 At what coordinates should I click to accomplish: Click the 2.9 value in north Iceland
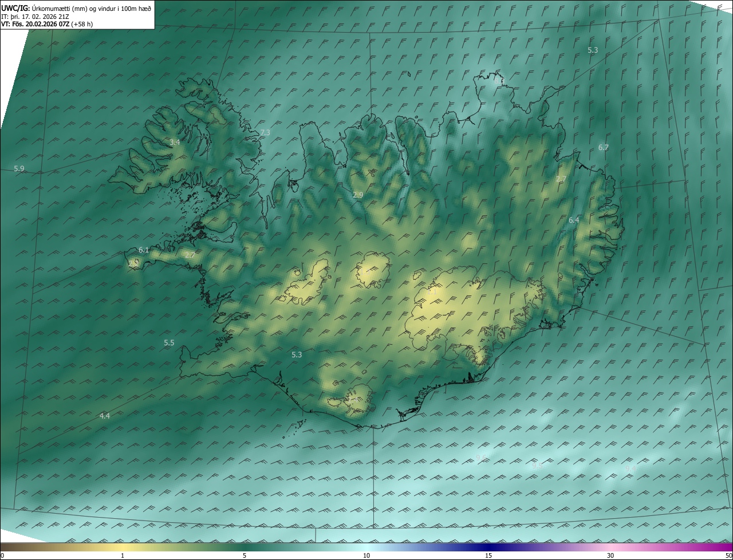click(358, 195)
